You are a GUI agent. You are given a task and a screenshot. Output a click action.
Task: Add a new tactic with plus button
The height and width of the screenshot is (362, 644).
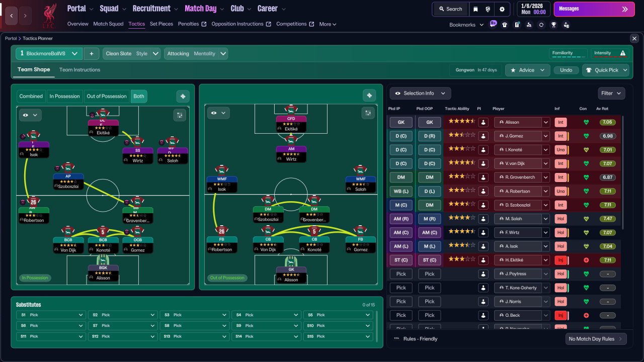(x=91, y=53)
